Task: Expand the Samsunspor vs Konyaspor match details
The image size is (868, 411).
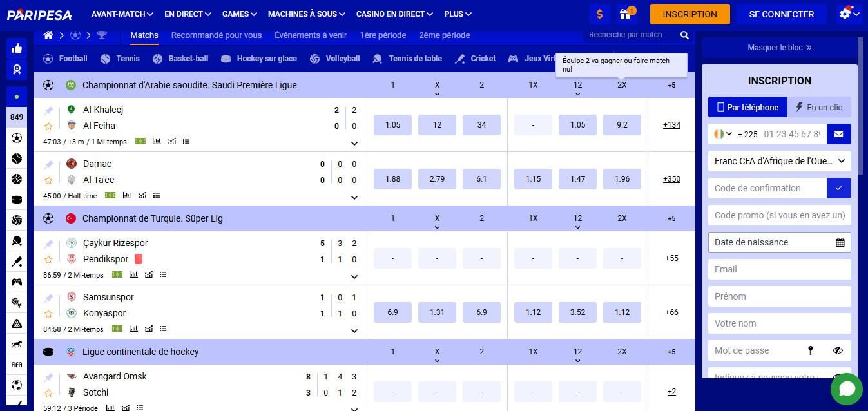Action: coord(354,330)
